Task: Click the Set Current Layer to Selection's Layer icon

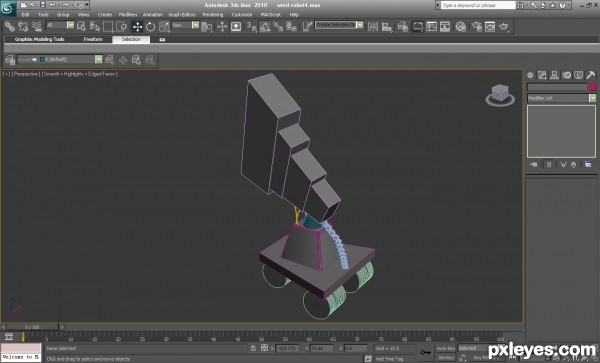Action: [x=150, y=60]
